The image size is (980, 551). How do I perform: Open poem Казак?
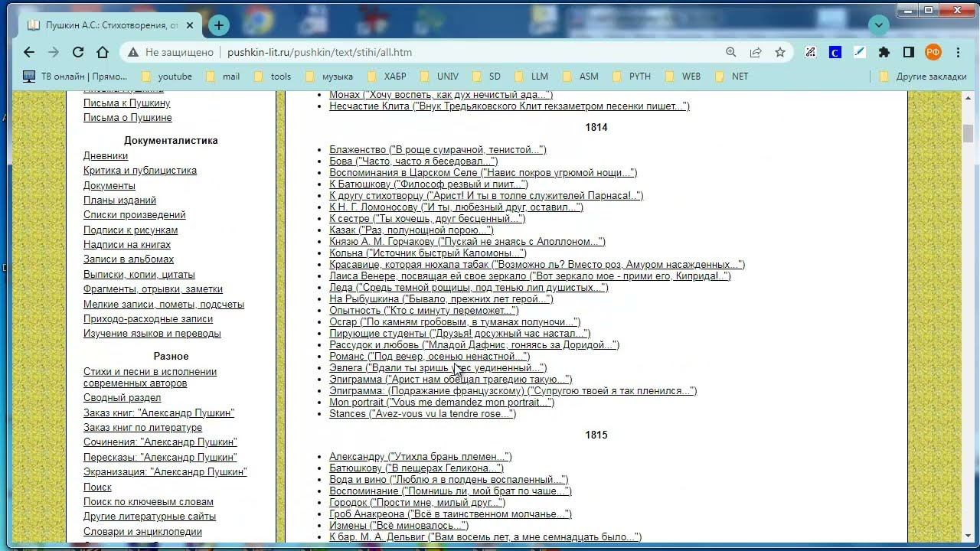pos(411,230)
